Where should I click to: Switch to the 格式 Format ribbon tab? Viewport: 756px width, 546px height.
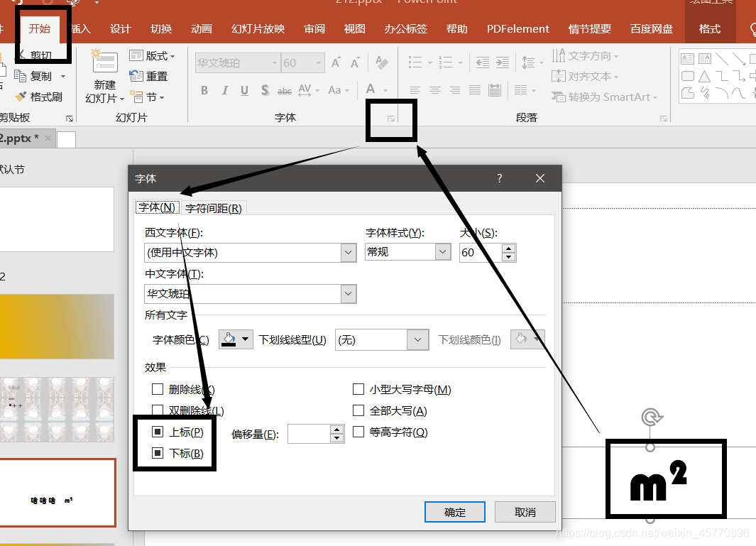click(x=710, y=29)
